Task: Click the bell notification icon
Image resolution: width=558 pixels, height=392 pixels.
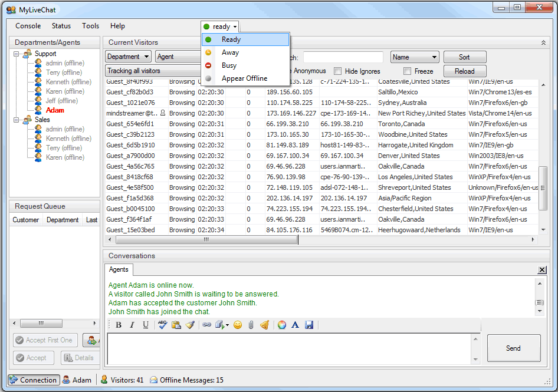Action: click(x=264, y=325)
